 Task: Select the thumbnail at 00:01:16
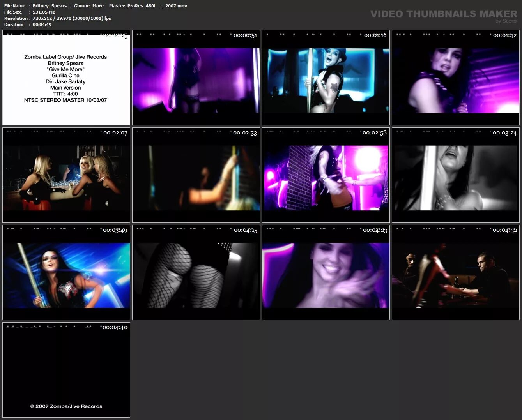[326, 78]
